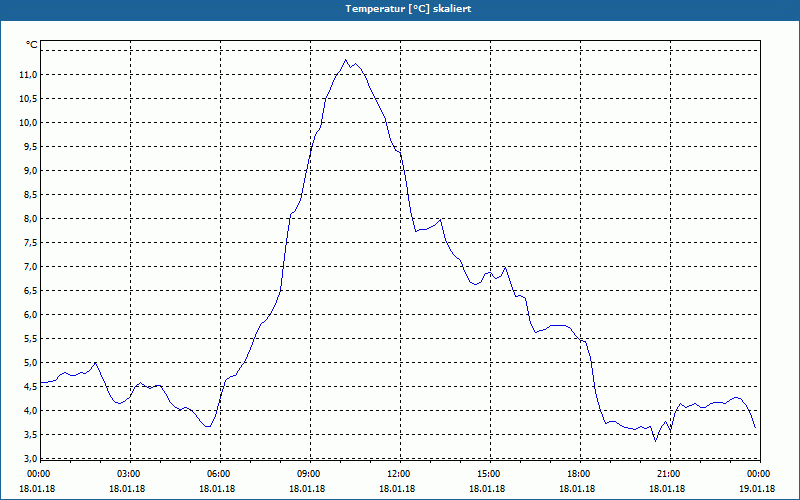This screenshot has height=500, width=800.
Task: Click the 03:00 time axis label
Action: (130, 474)
